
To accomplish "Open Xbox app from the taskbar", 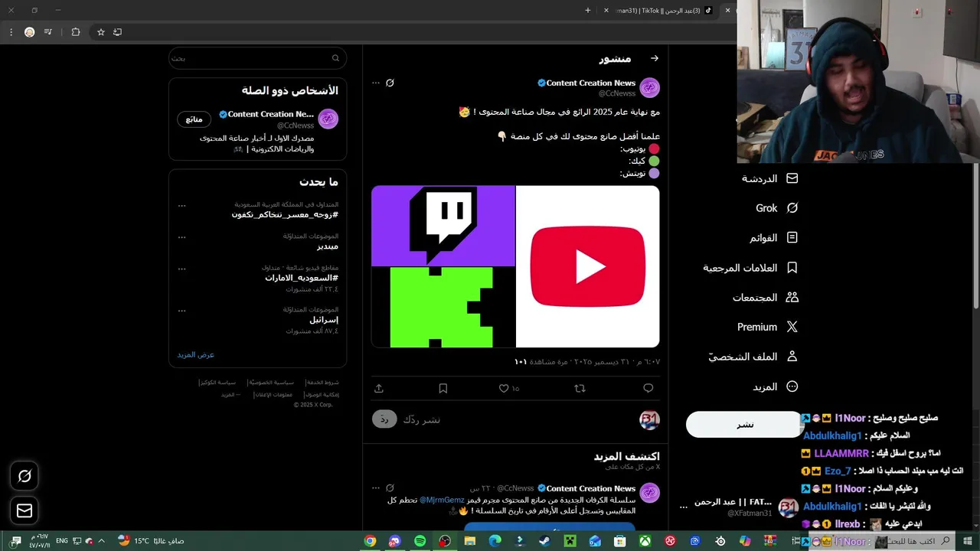I will click(645, 541).
